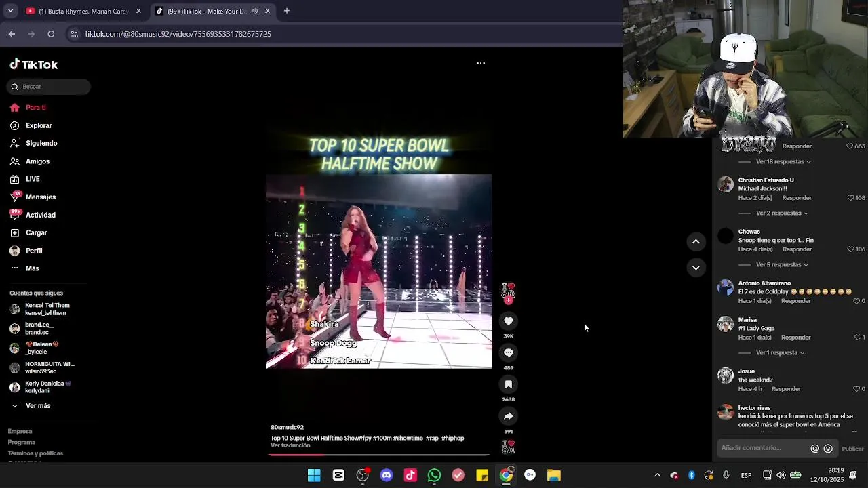
Task: Reply to Christian Estuardo U's comment
Action: (797, 198)
